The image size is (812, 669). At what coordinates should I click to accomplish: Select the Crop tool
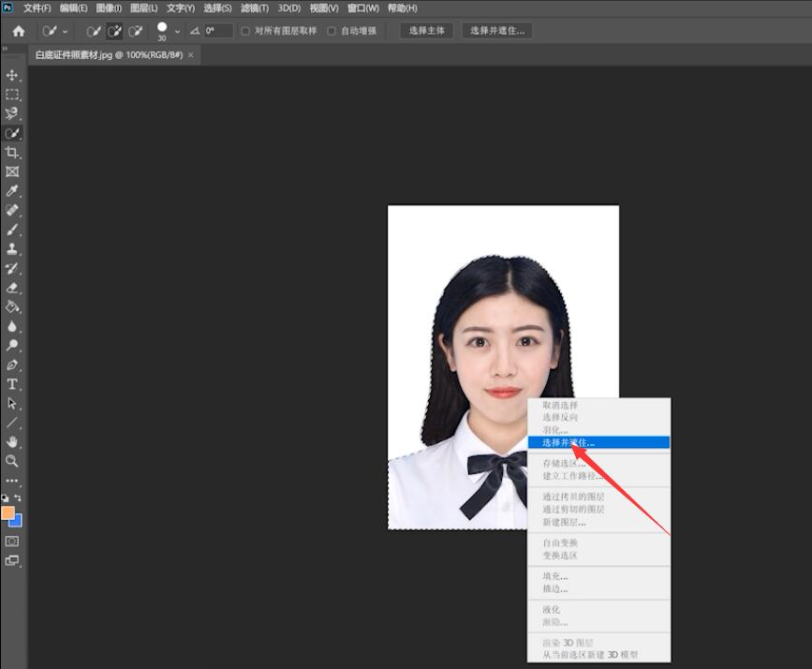(x=12, y=153)
